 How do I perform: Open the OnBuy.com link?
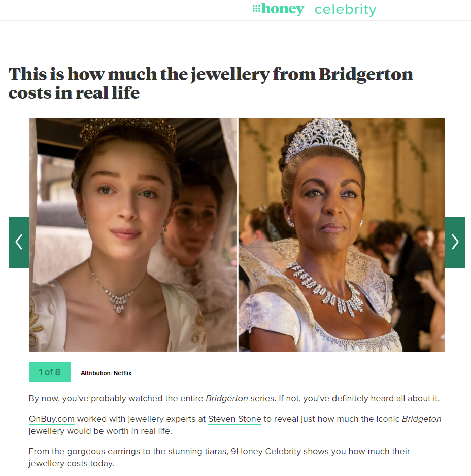52,419
